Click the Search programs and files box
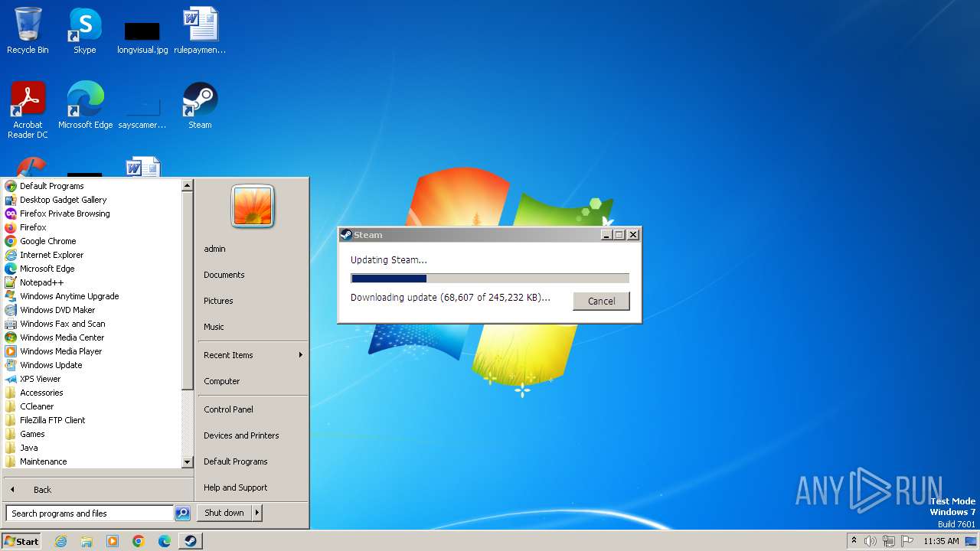Image resolution: width=980 pixels, height=551 pixels. pos(90,514)
